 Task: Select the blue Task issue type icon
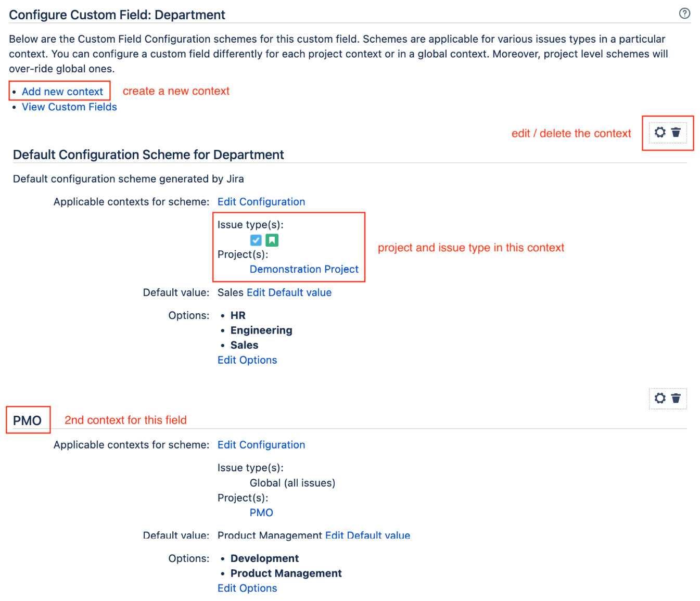256,240
